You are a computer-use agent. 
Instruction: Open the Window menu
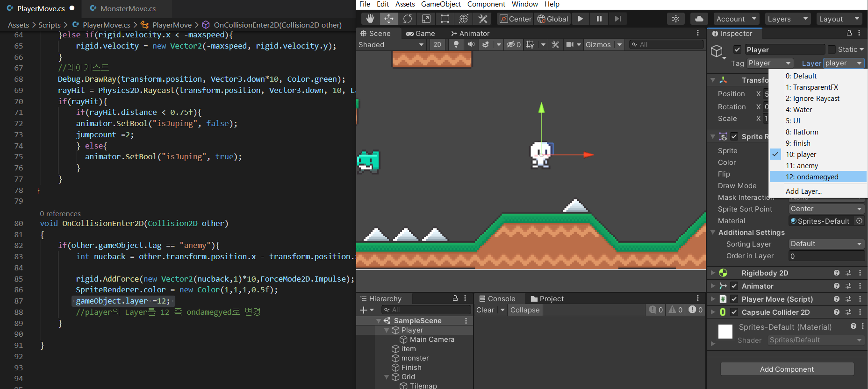[x=525, y=4]
